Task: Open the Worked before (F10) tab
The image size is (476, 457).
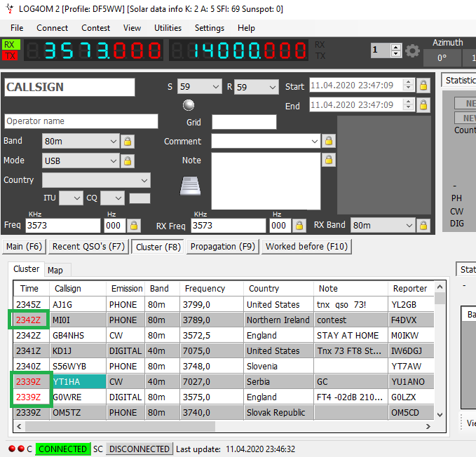Action: [306, 247]
